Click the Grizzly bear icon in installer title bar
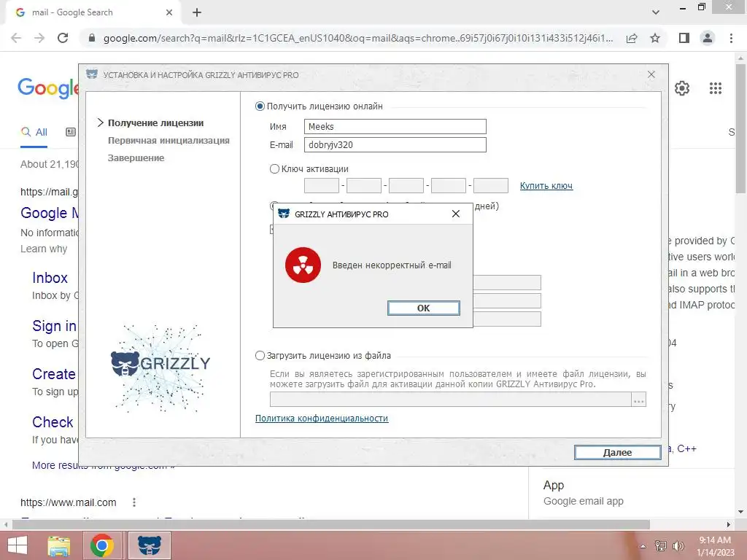747x560 pixels. click(x=92, y=75)
